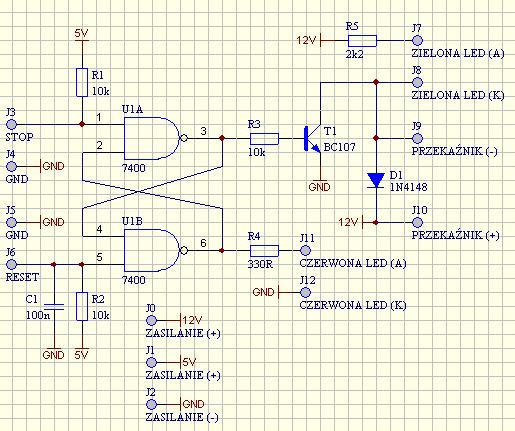Select the J7 ZIELONA LED (A) pad
The image size is (515, 431).
point(417,41)
